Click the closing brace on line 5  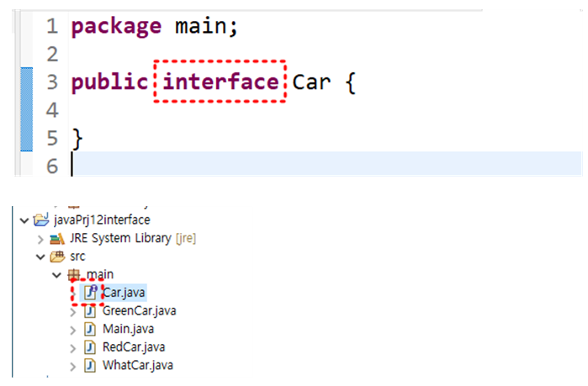[x=77, y=139]
